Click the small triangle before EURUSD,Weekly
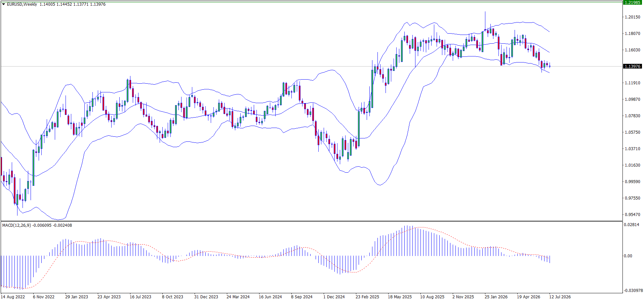644x301 pixels. (4, 4)
